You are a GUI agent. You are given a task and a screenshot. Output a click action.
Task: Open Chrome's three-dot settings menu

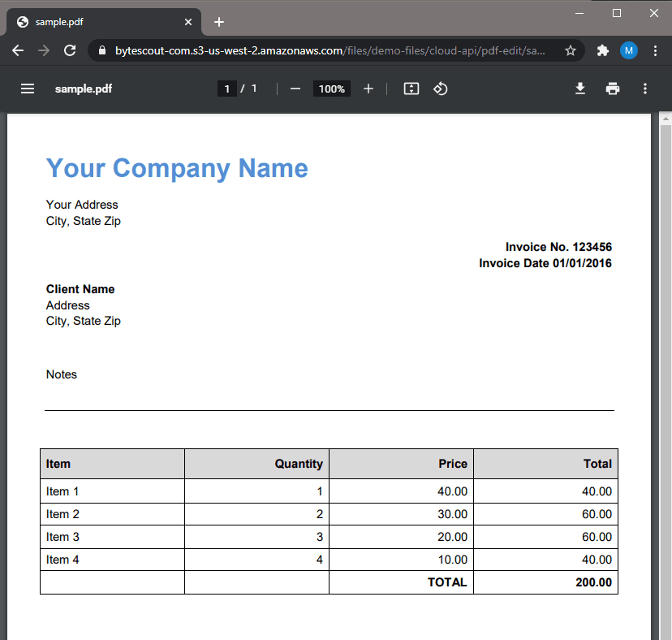tap(654, 50)
